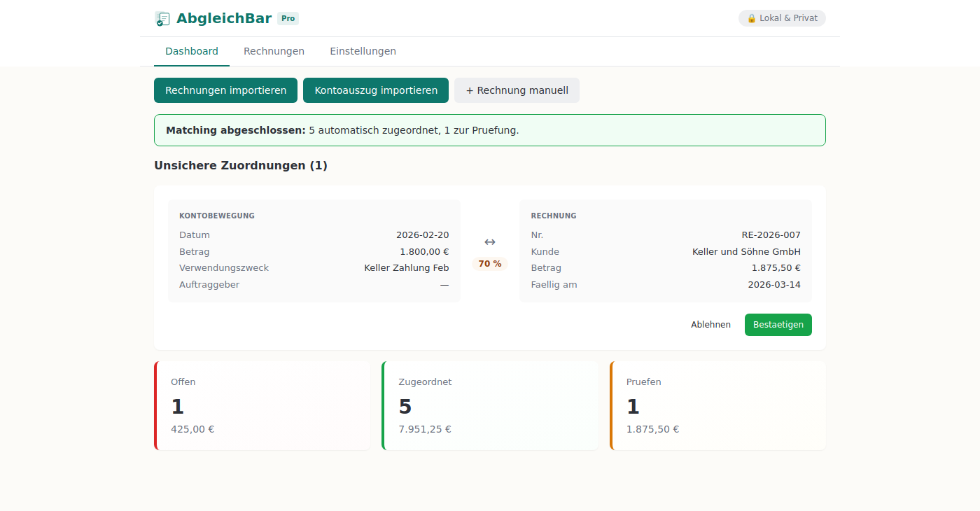This screenshot has height=511, width=980.
Task: Reject the match using Ablehnen
Action: click(x=710, y=324)
